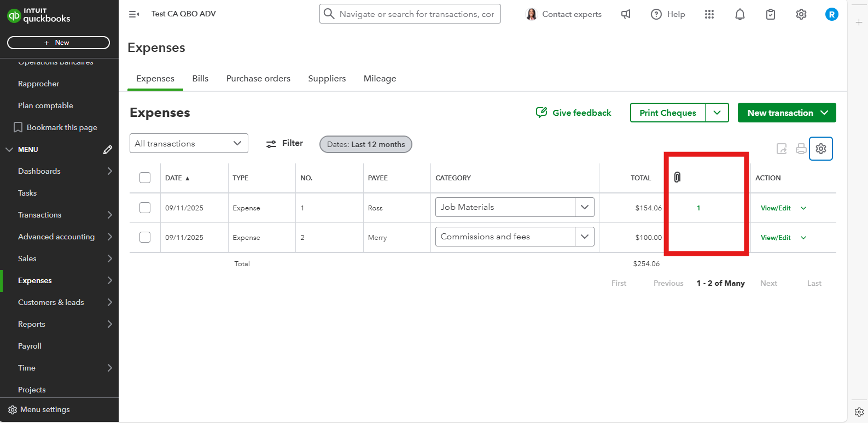Image resolution: width=868 pixels, height=423 pixels.
Task: Click the notifications bell icon
Action: click(x=739, y=14)
